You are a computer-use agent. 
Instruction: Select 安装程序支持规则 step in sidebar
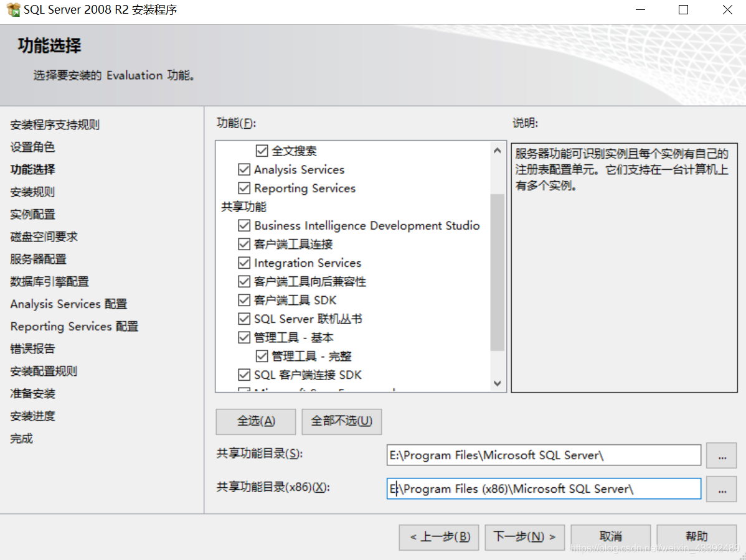55,125
